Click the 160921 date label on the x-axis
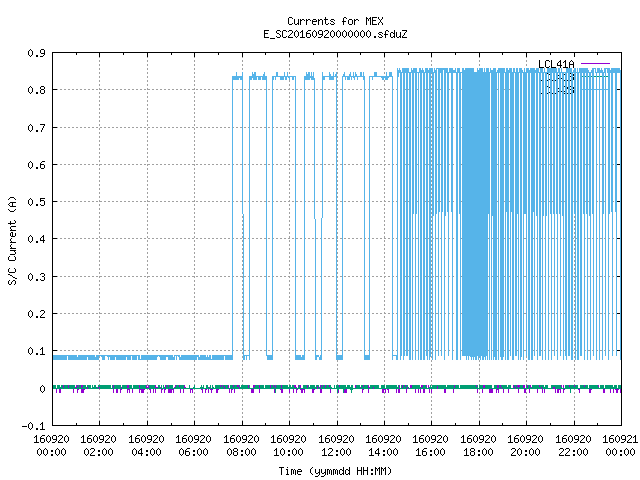Screen dimensions: 640x480 pos(620,439)
